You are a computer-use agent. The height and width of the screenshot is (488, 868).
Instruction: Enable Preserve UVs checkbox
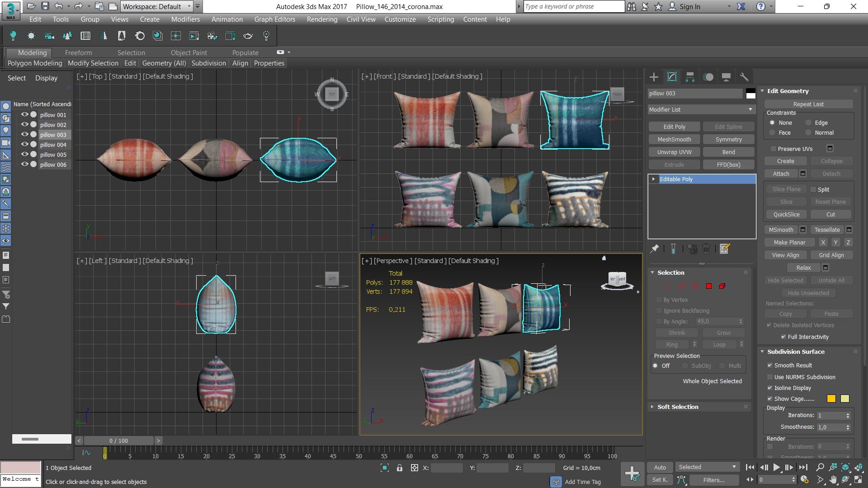[x=774, y=149]
